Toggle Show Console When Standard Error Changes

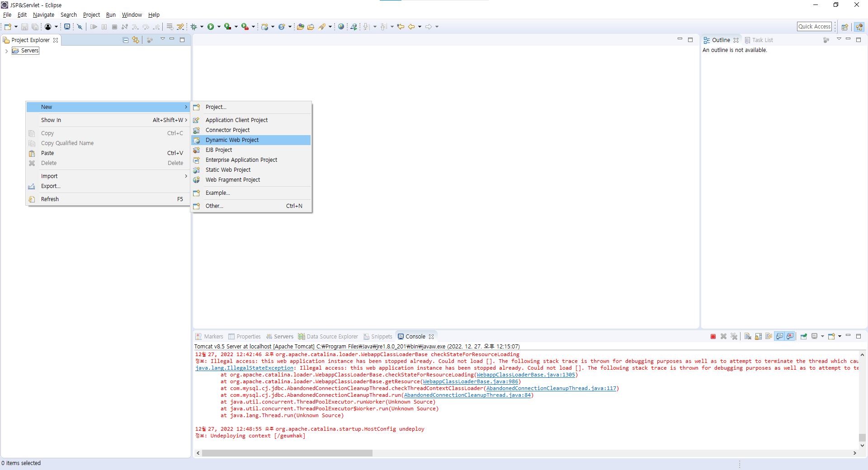pyautogui.click(x=790, y=336)
